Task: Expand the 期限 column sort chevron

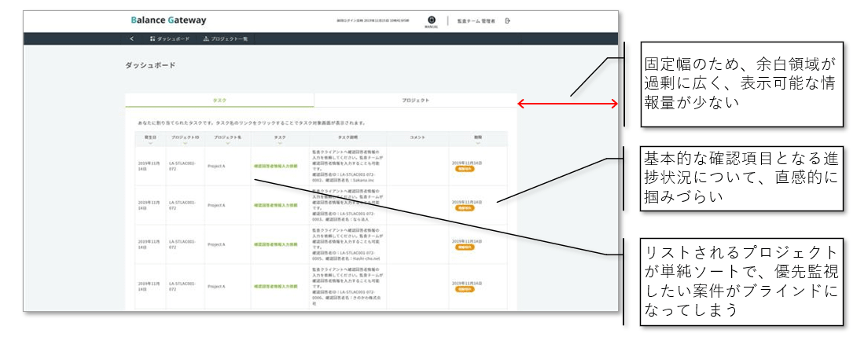Action: coord(477,142)
